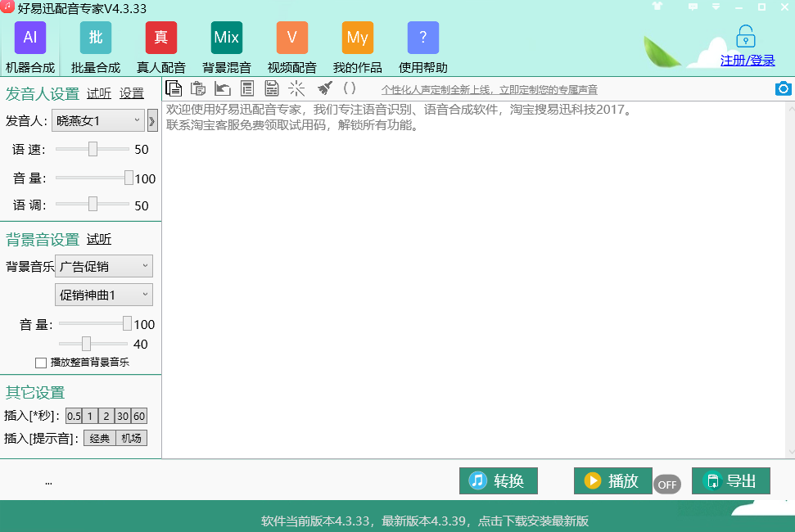The height and width of the screenshot is (532, 795).
Task: Open the Mix 背景混音 module
Action: (227, 38)
